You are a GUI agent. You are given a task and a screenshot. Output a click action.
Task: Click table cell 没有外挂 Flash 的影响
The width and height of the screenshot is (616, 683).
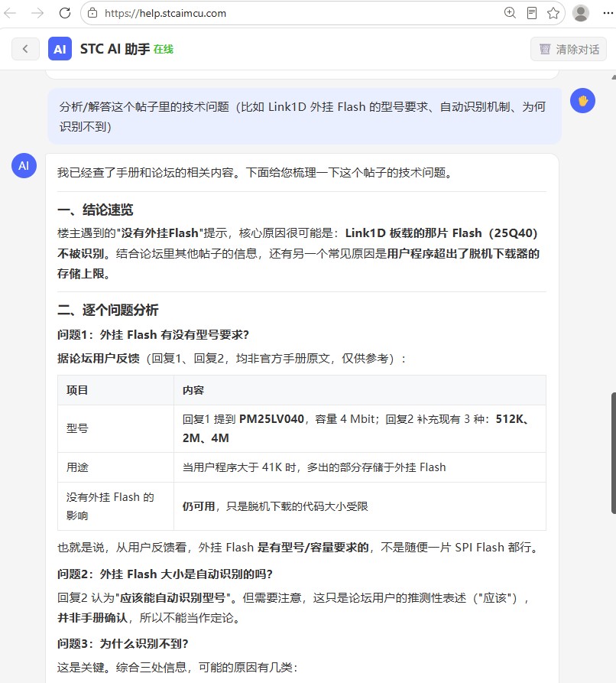pos(116,506)
